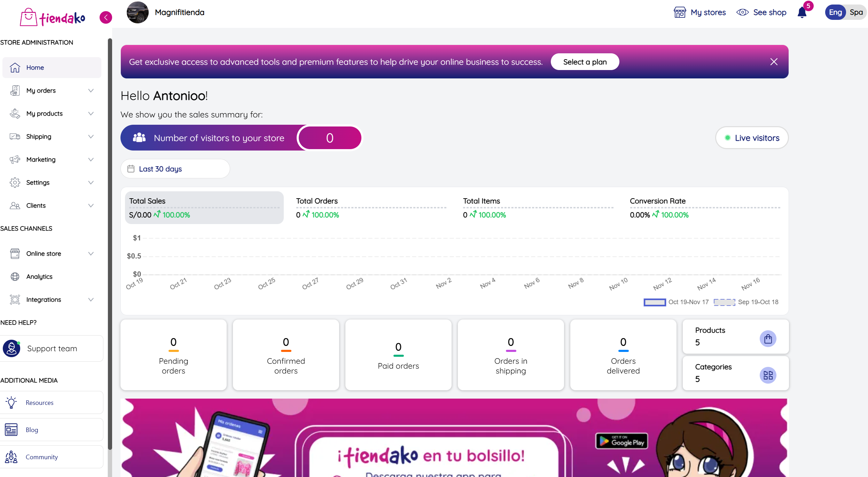Click the sidebar vertical scrollbar
868x477 pixels.
[x=110, y=244]
